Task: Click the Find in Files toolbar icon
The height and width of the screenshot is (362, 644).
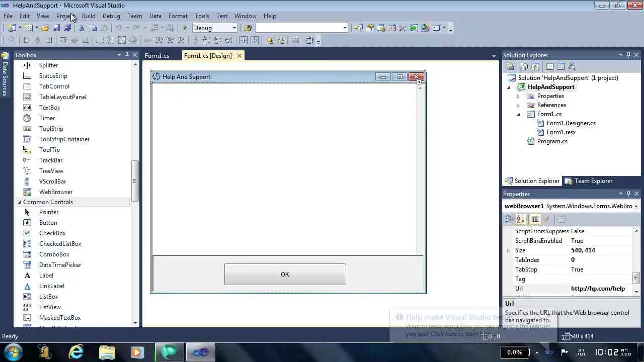Action: pos(248,28)
